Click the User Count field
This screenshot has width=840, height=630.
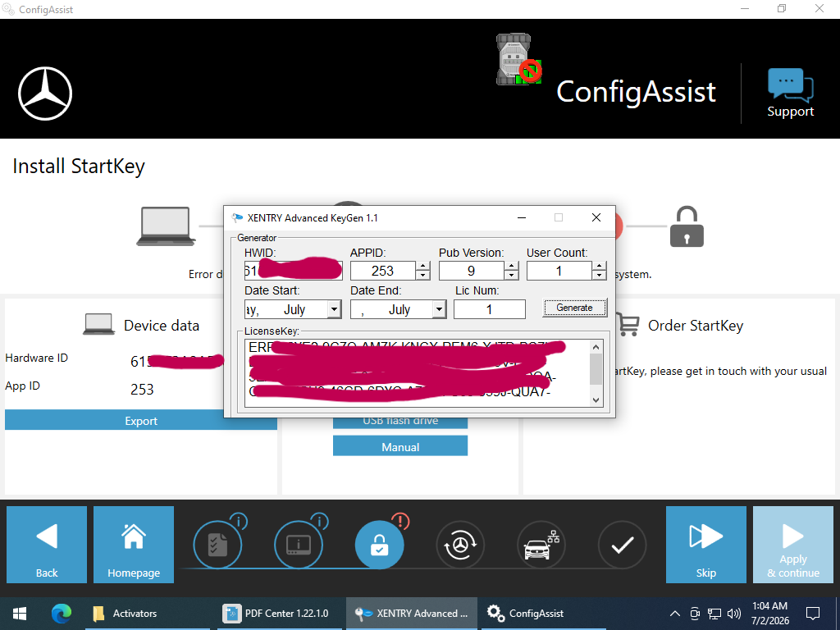[559, 271]
